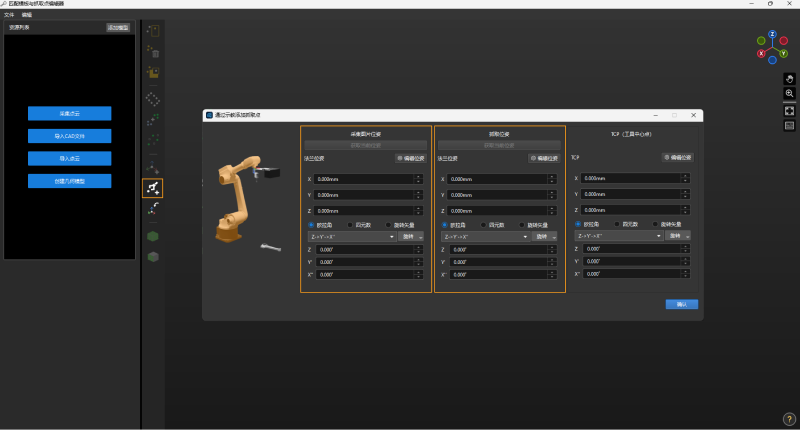Click the blue Z axis on view gizmo

coord(772,34)
